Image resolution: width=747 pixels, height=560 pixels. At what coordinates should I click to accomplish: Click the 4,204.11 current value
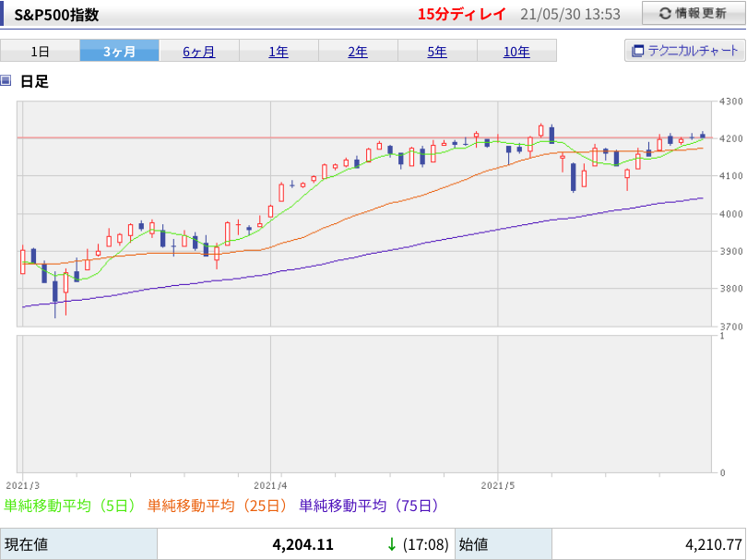[303, 544]
